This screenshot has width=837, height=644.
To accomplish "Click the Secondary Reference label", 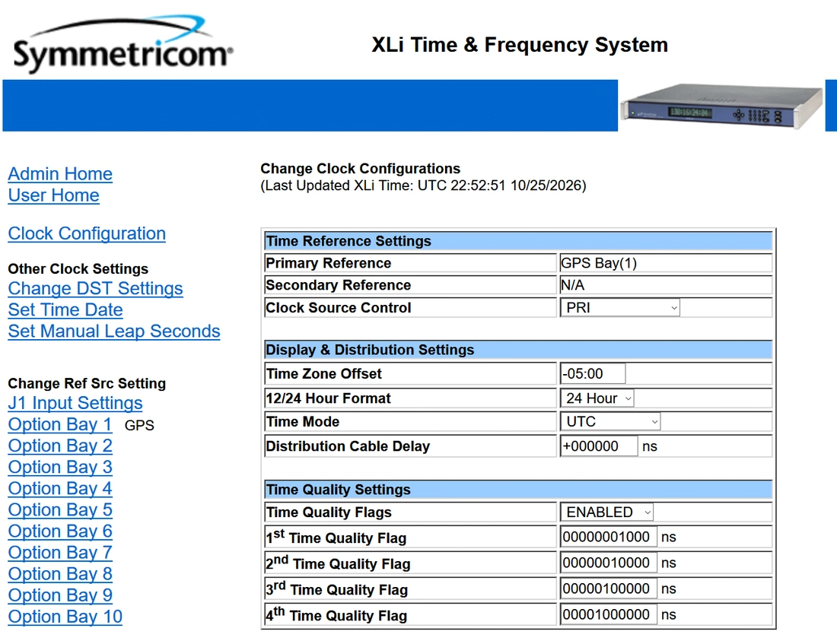I will 339,285.
